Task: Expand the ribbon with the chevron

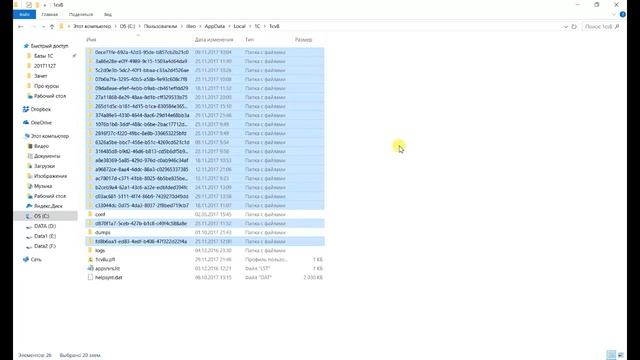Action: click(614, 14)
